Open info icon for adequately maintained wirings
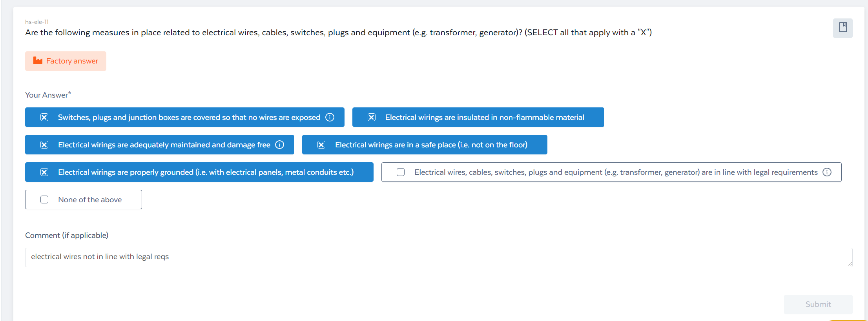Viewport: 868px width, 321px height. [x=280, y=145]
